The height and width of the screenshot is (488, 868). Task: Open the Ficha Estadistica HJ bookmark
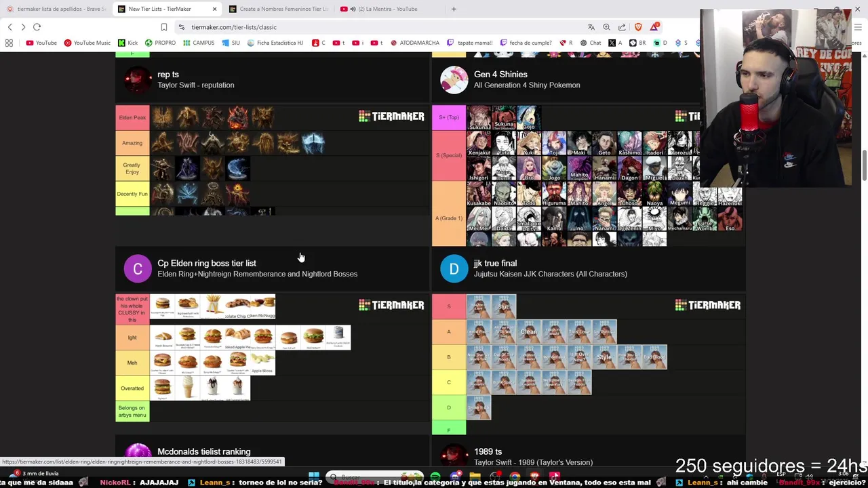275,43
